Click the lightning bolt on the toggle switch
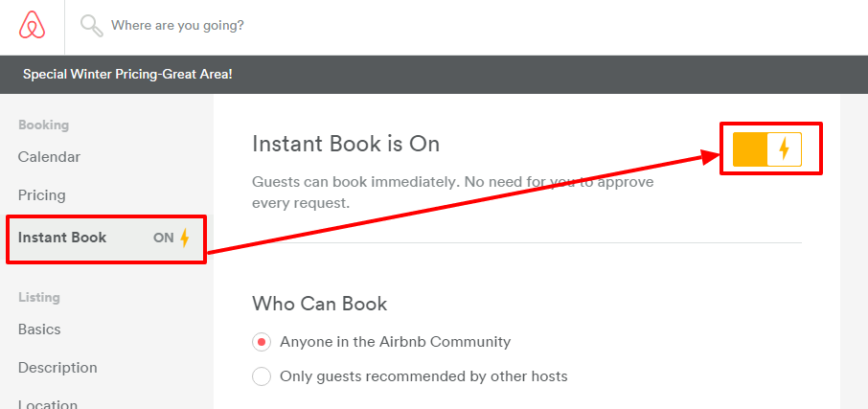This screenshot has height=409, width=868. click(784, 148)
